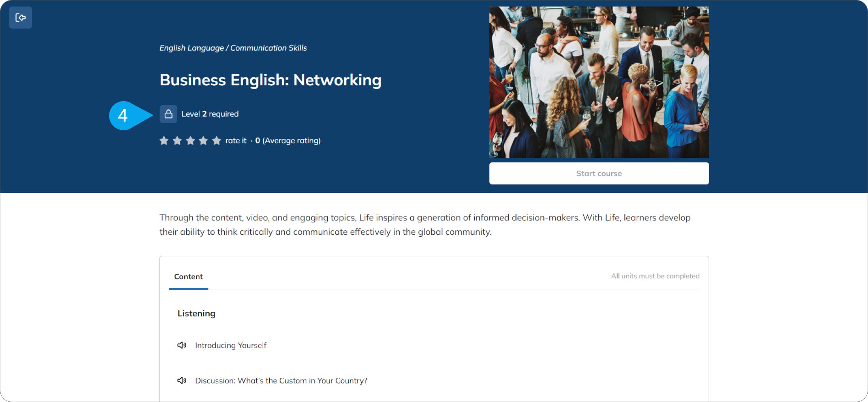Click the 0 (Average rating) text
Image resolution: width=868 pixels, height=402 pixels.
click(x=288, y=140)
